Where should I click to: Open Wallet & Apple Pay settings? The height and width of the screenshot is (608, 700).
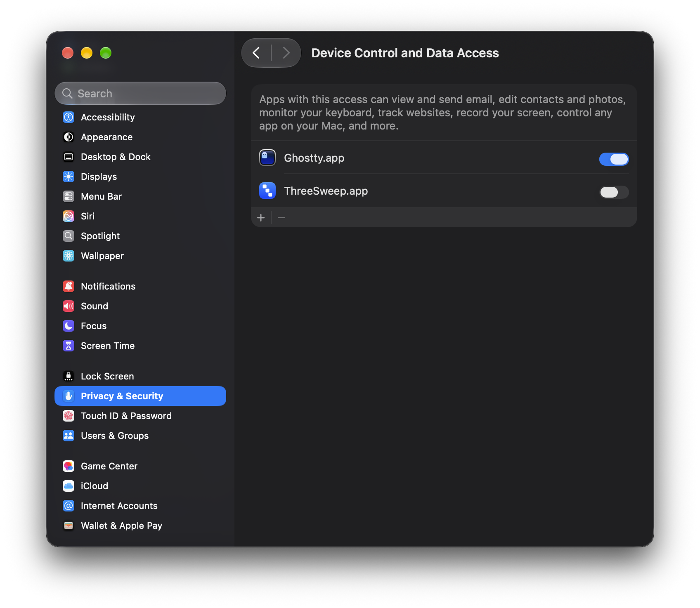click(140, 526)
